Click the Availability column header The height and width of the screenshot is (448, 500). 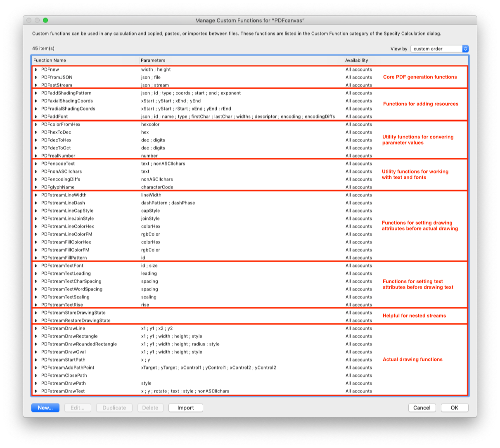(x=406, y=60)
